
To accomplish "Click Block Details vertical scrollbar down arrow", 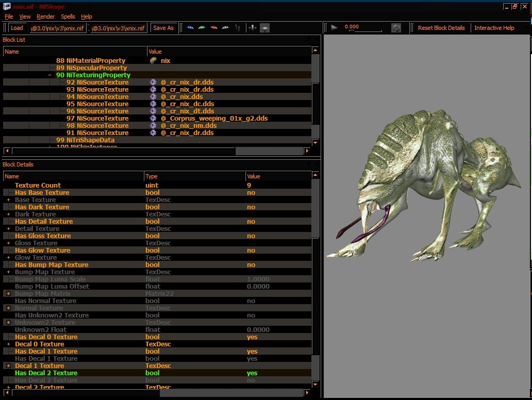I will click(315, 385).
